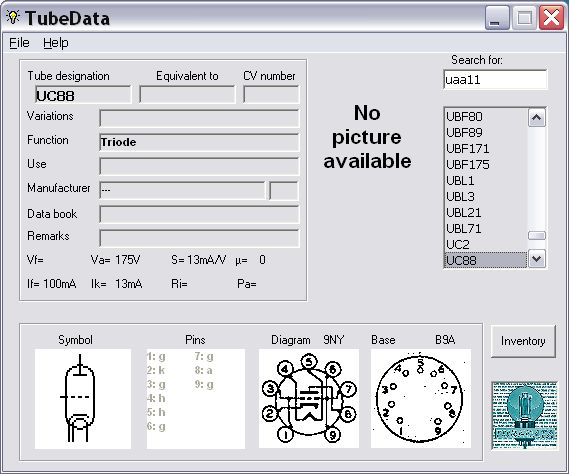The height and width of the screenshot is (474, 569).
Task: Open the Help menu
Action: 56,43
